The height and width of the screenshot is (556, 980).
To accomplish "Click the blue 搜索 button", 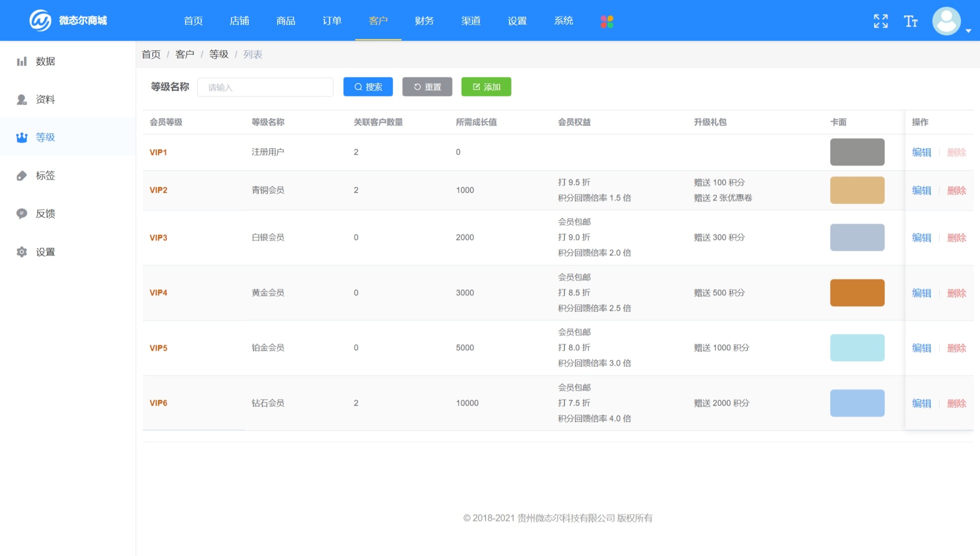I will point(368,86).
